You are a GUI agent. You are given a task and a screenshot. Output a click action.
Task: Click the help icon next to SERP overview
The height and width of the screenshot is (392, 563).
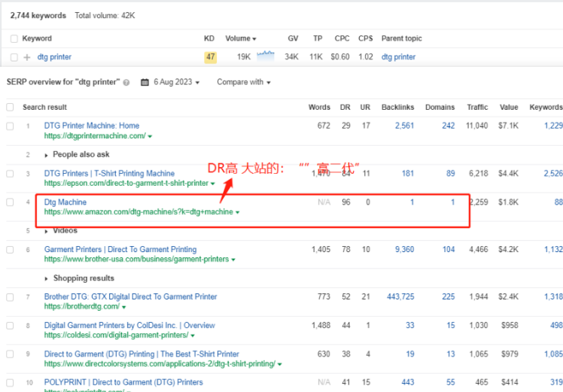pyautogui.click(x=126, y=83)
